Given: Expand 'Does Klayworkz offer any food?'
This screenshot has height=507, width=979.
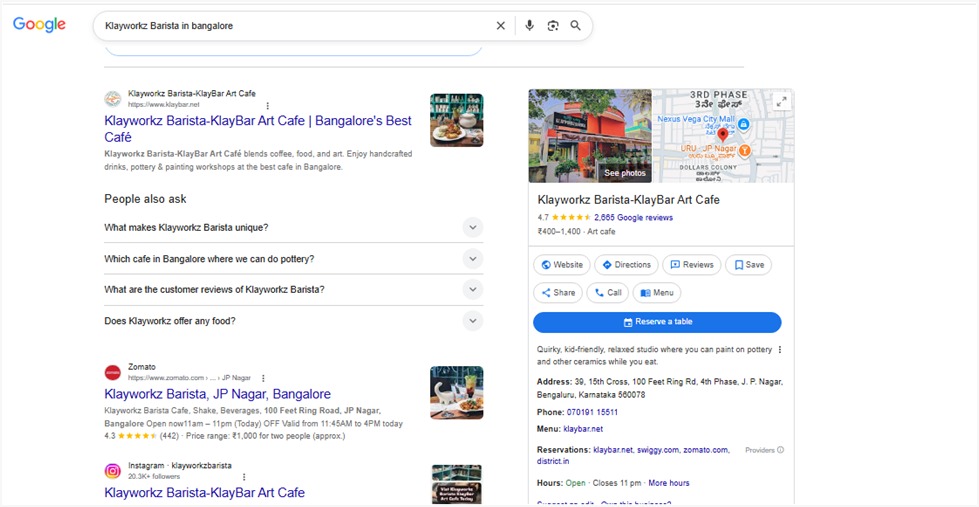Looking at the screenshot, I should (293, 321).
